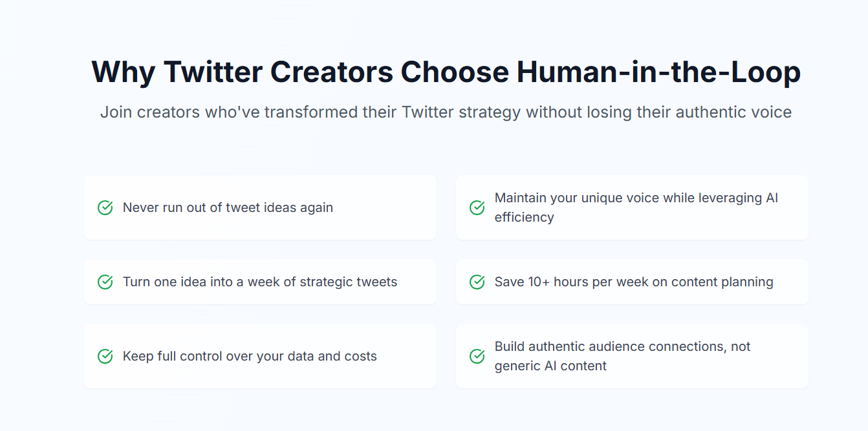Viewport: 868px width, 431px height.
Task: Click "Turn one idea into a week of strategic tweets"
Action: tap(260, 282)
